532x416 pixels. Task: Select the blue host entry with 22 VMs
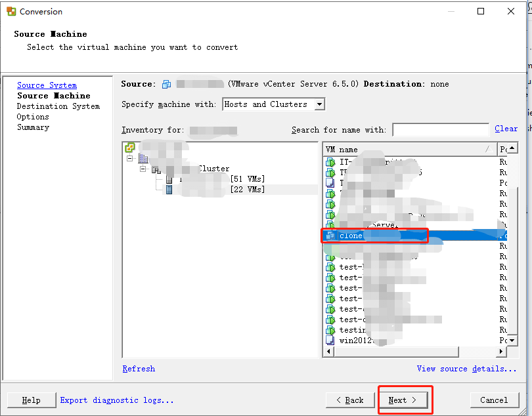[x=169, y=189]
